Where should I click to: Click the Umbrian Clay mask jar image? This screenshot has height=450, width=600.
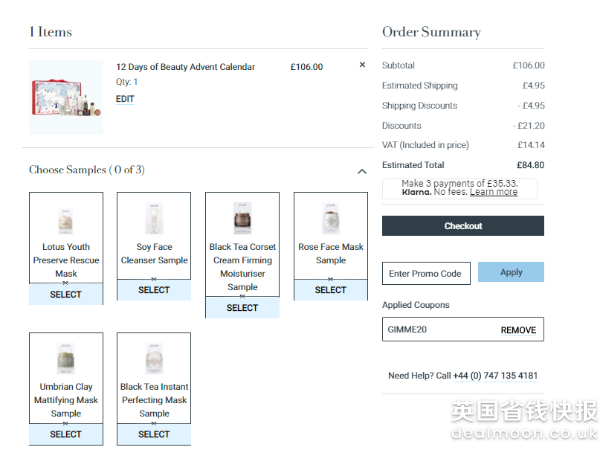66,359
